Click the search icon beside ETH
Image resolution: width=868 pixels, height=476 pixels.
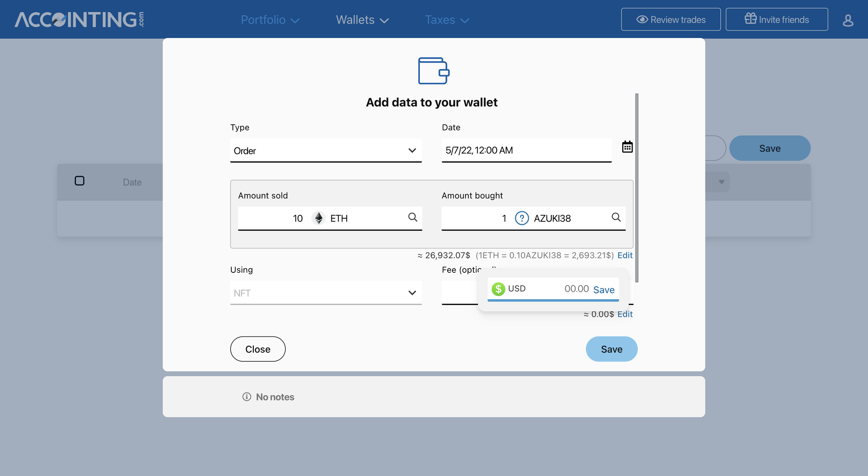coord(413,217)
